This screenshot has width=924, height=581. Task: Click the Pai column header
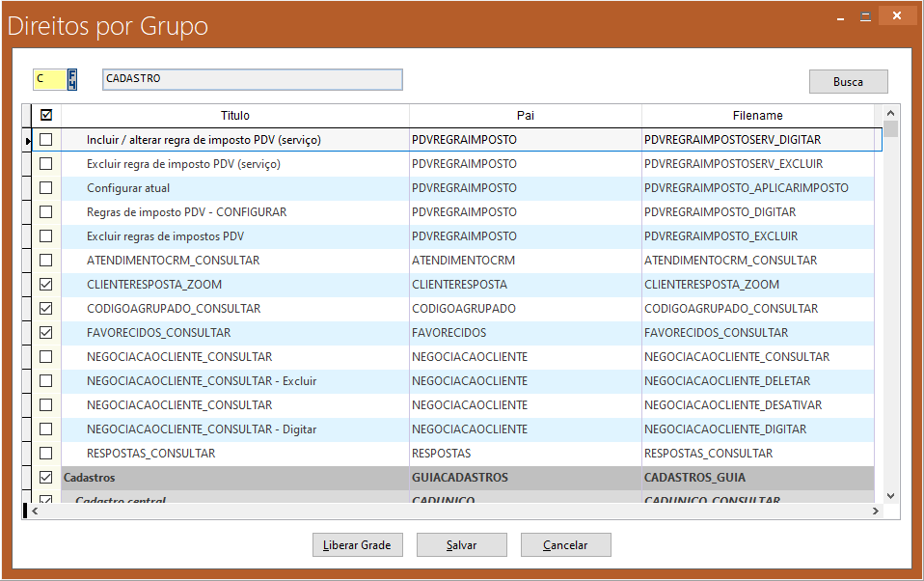click(x=525, y=116)
